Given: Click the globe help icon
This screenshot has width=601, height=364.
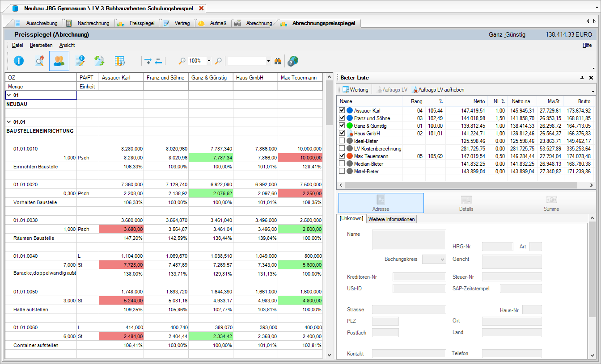Looking at the screenshot, I should (293, 61).
